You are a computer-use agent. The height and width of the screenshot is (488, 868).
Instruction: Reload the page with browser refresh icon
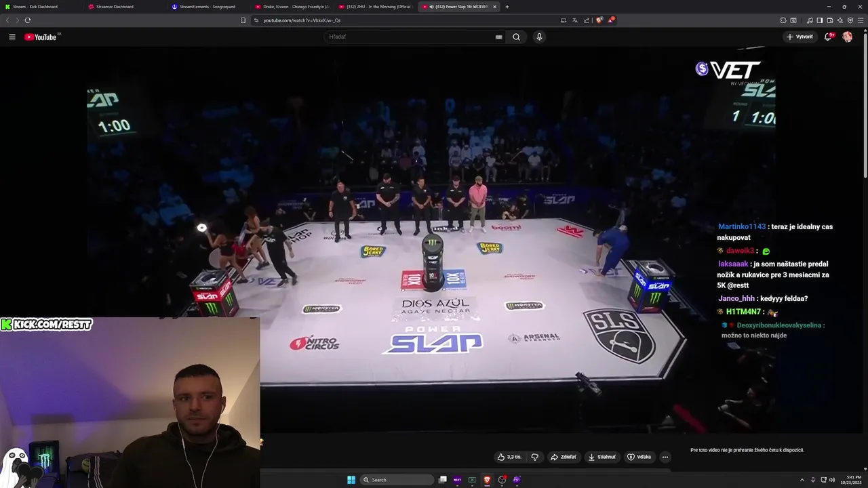pyautogui.click(x=27, y=20)
